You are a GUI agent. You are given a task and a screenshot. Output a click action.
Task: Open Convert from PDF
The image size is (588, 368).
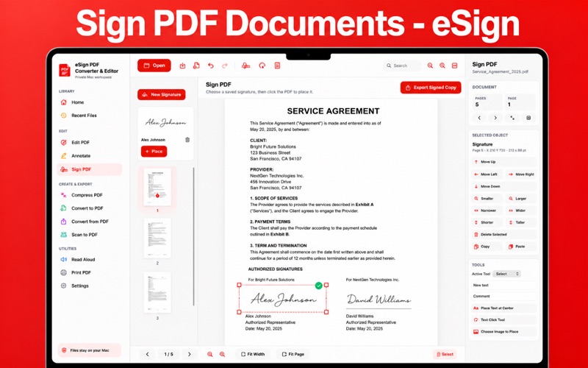point(89,222)
